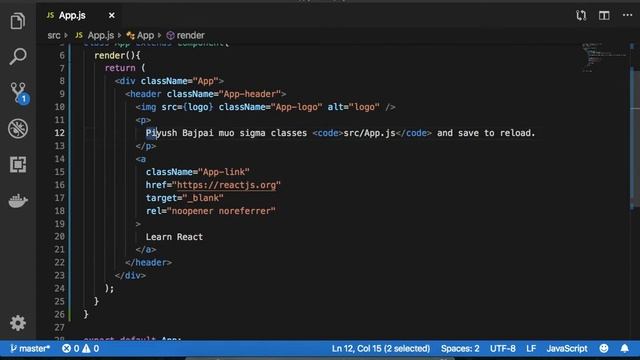Screen dimensions: 640x360
Task: Click 'App-logo' string on line 10
Action: (297, 107)
